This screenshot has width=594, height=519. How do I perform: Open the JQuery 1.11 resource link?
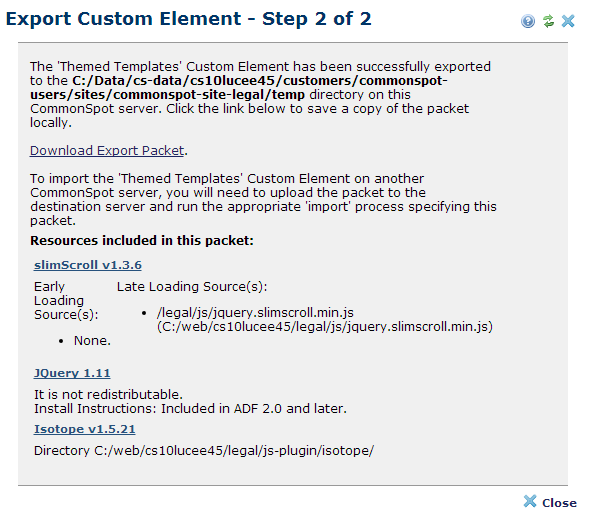pyautogui.click(x=72, y=373)
